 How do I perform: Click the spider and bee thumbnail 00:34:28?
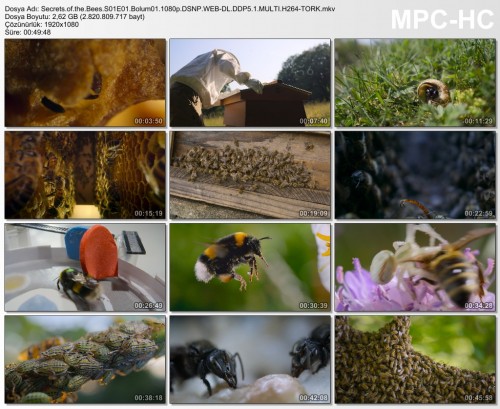pyautogui.click(x=415, y=267)
